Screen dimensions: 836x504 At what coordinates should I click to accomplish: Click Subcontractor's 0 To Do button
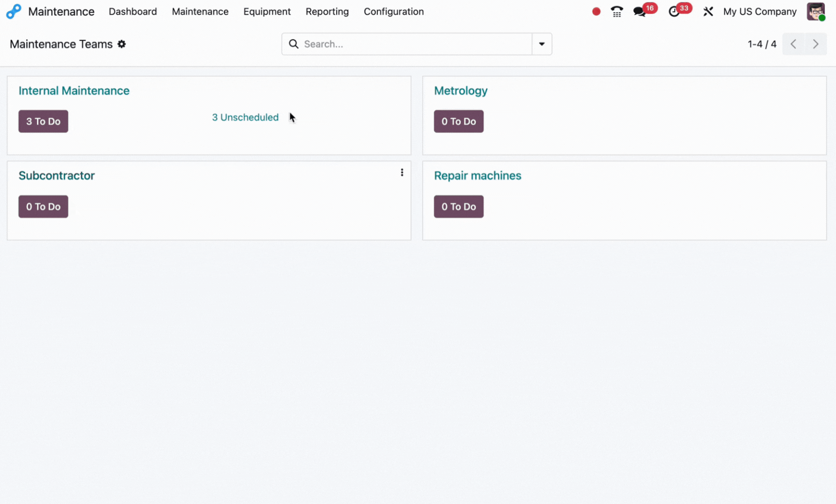point(43,207)
